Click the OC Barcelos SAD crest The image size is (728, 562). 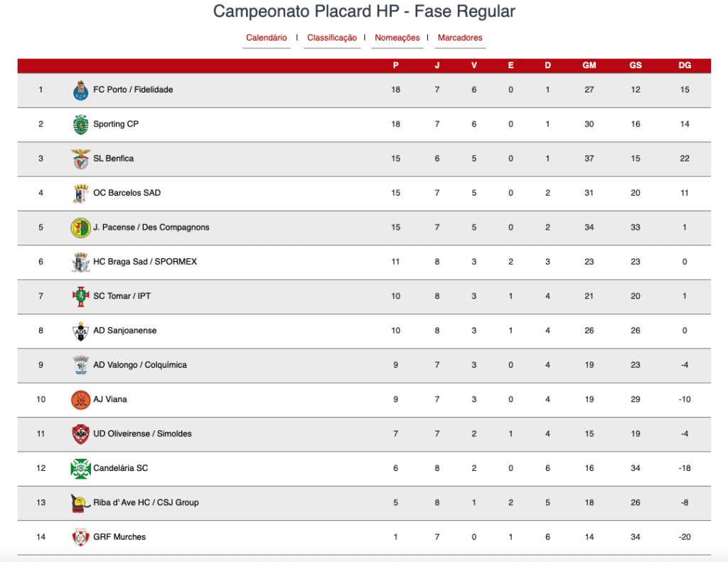click(x=81, y=193)
